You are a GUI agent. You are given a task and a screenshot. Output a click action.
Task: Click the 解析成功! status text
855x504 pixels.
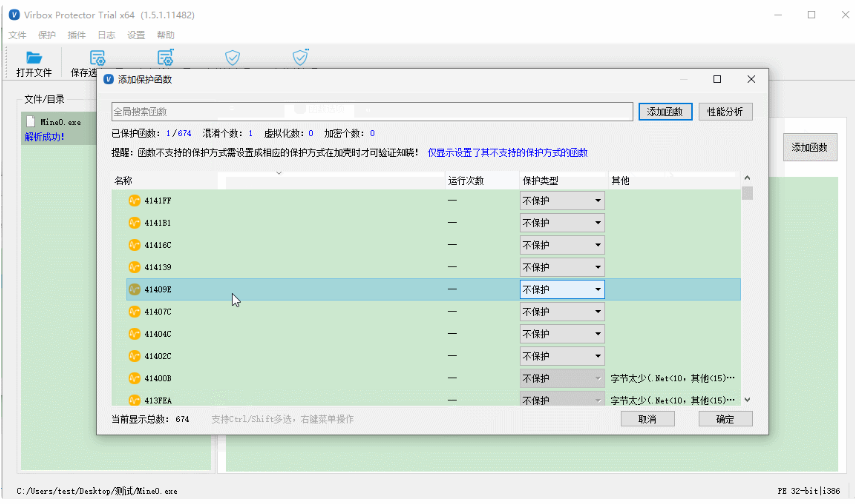click(45, 137)
